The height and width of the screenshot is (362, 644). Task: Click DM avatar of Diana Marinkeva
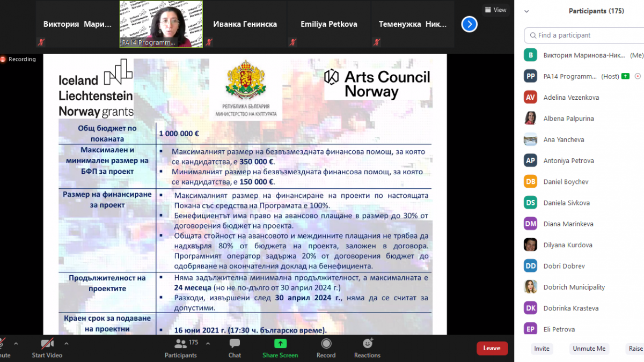click(x=531, y=224)
